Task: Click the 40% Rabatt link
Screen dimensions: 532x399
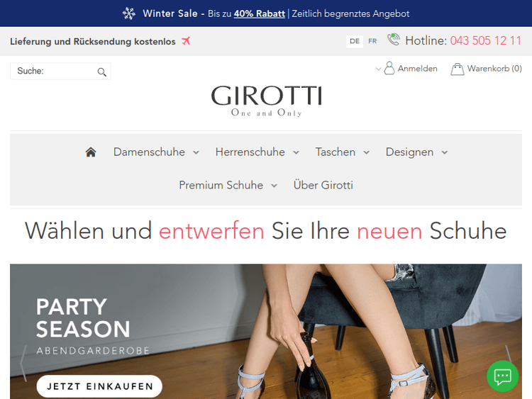Action: click(259, 13)
